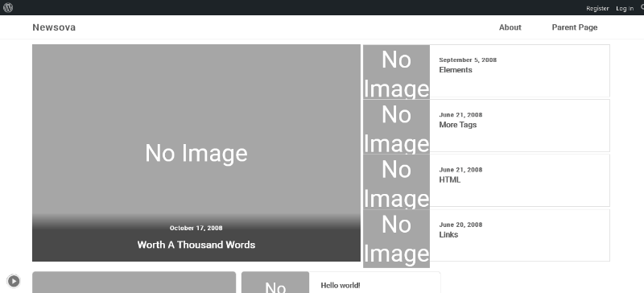The width and height of the screenshot is (644, 293).
Task: Click the Links post thumbnail
Action: [396, 239]
